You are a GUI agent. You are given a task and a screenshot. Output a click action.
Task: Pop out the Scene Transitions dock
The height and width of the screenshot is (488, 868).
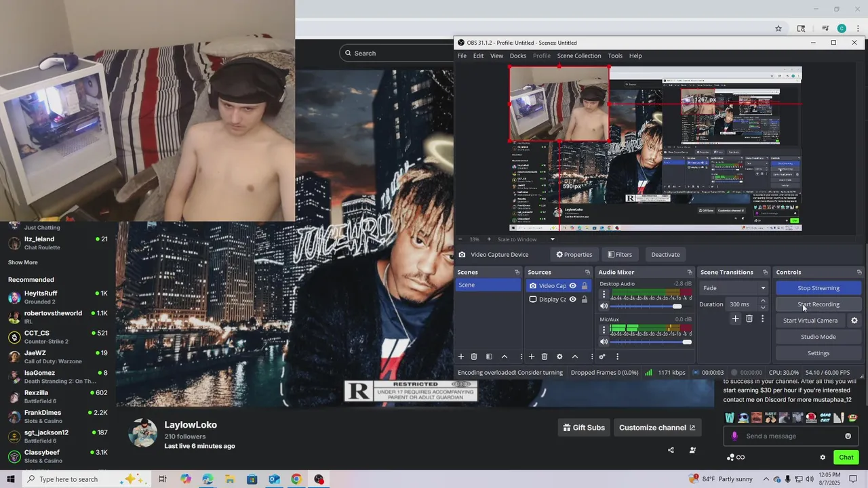[765, 272]
